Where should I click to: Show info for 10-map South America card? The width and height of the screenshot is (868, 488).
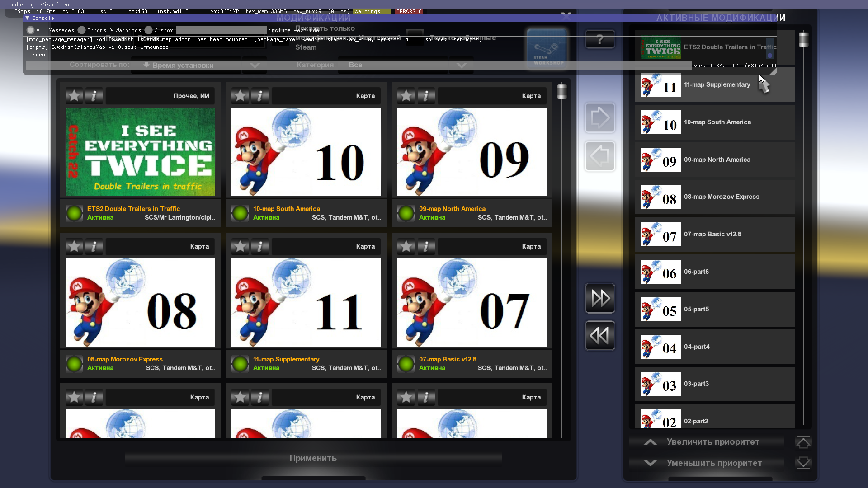point(260,96)
